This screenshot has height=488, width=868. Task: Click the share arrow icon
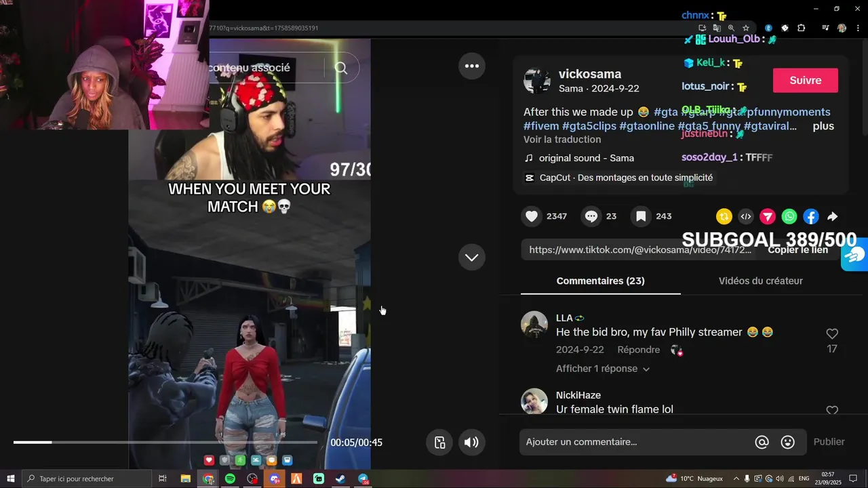coord(833,216)
